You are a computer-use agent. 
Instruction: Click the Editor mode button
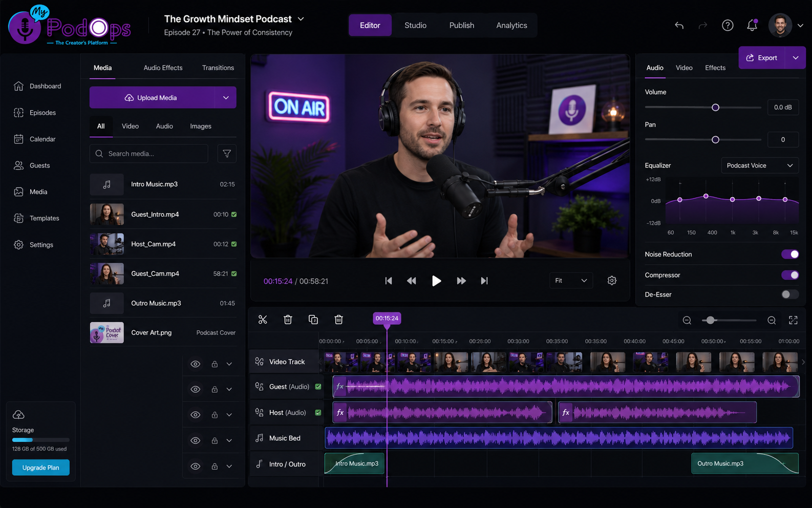370,25
